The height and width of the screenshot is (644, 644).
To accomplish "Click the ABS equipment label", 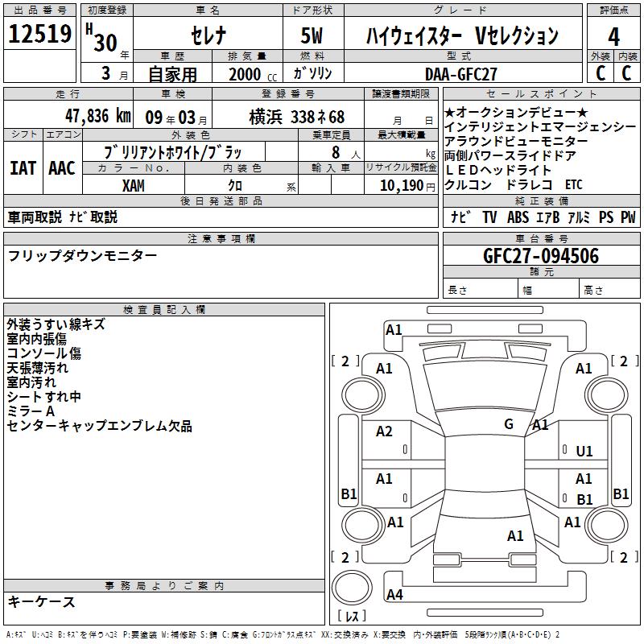I will click(x=518, y=217).
